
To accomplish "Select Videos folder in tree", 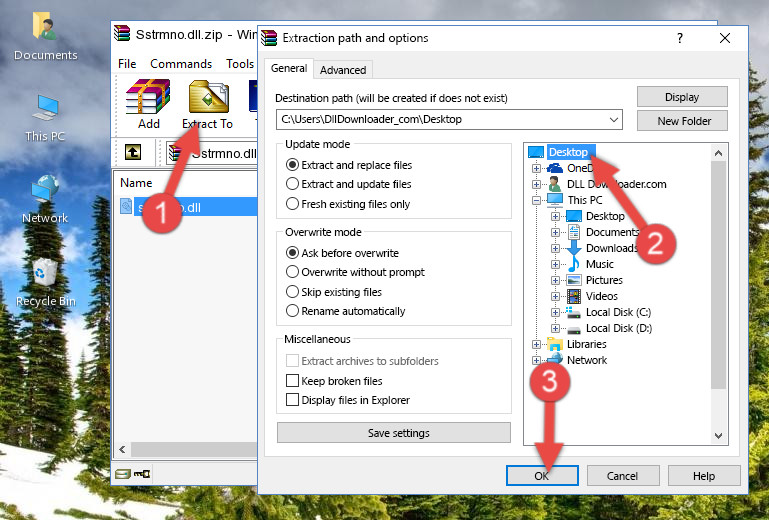I will pyautogui.click(x=602, y=296).
